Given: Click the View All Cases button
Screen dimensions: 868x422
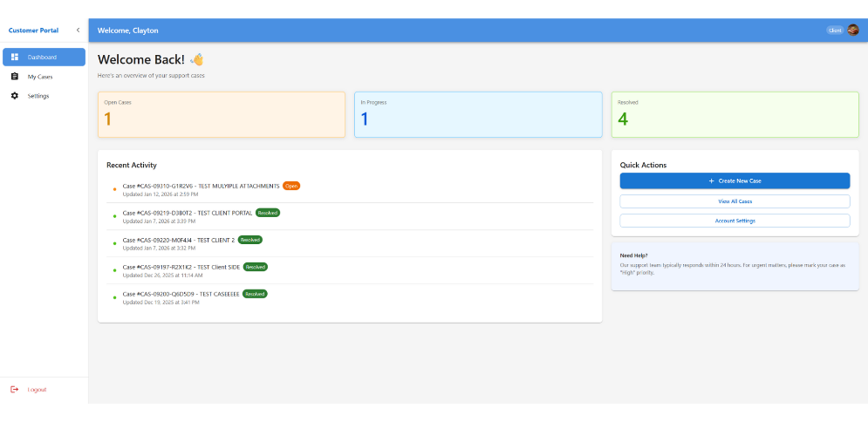Looking at the screenshot, I should click(x=735, y=201).
